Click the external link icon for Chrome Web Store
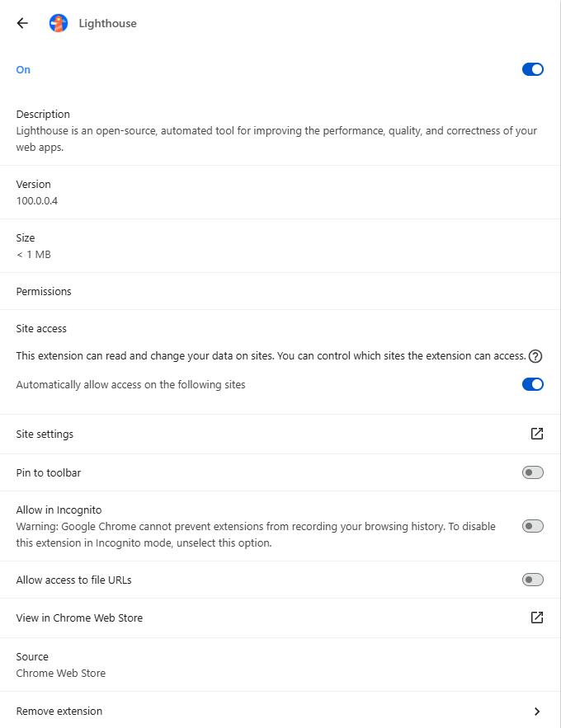 point(537,618)
